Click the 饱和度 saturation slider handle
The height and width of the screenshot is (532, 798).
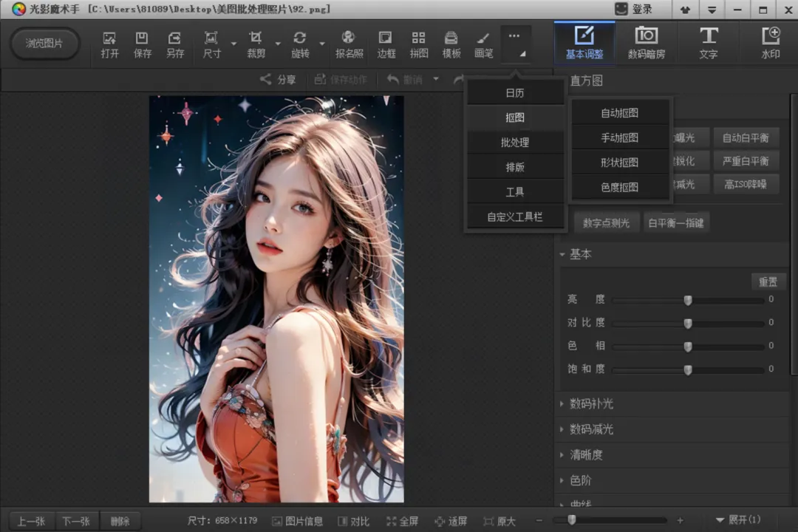tap(688, 369)
